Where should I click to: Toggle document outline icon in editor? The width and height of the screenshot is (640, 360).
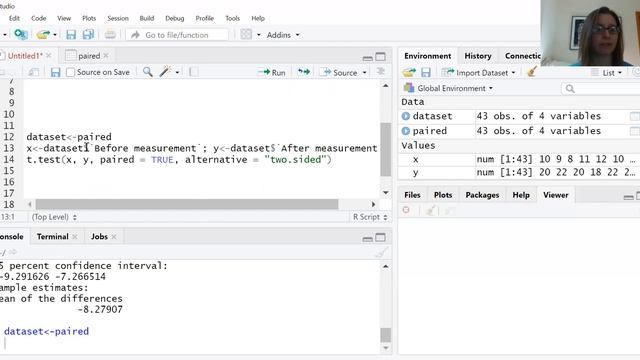[380, 72]
